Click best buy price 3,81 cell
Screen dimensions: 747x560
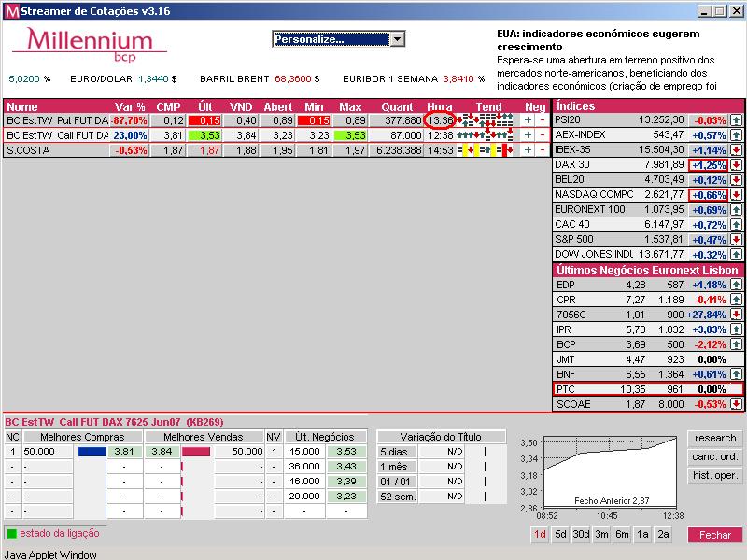tap(125, 451)
